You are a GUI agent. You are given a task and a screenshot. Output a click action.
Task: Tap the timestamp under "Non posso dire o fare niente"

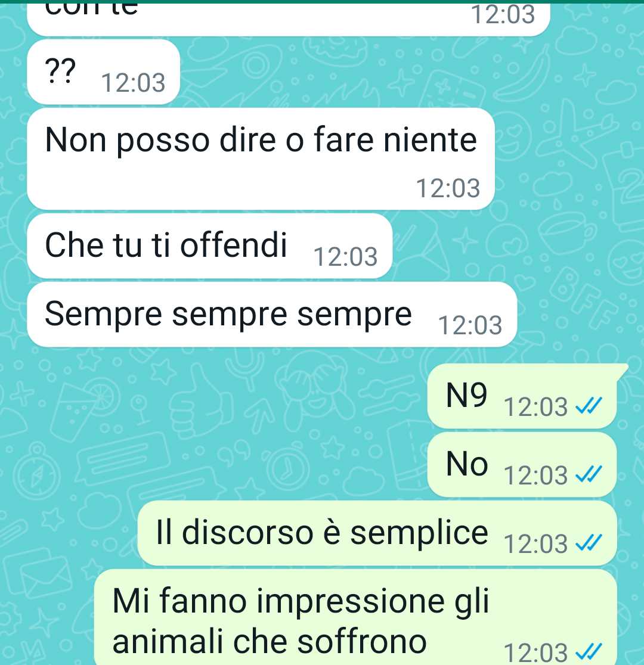pyautogui.click(x=448, y=188)
